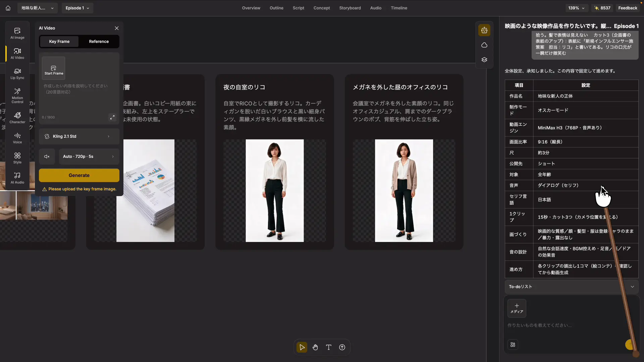Select the hand pan tool

coord(315,347)
